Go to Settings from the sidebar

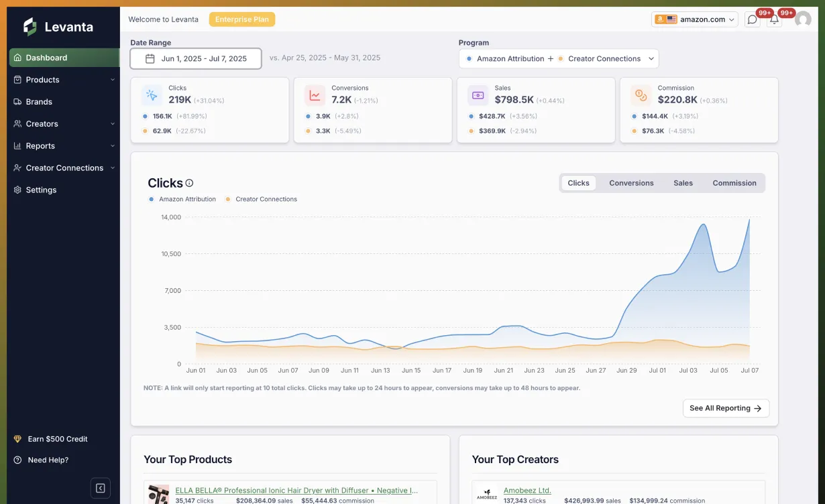pyautogui.click(x=42, y=190)
